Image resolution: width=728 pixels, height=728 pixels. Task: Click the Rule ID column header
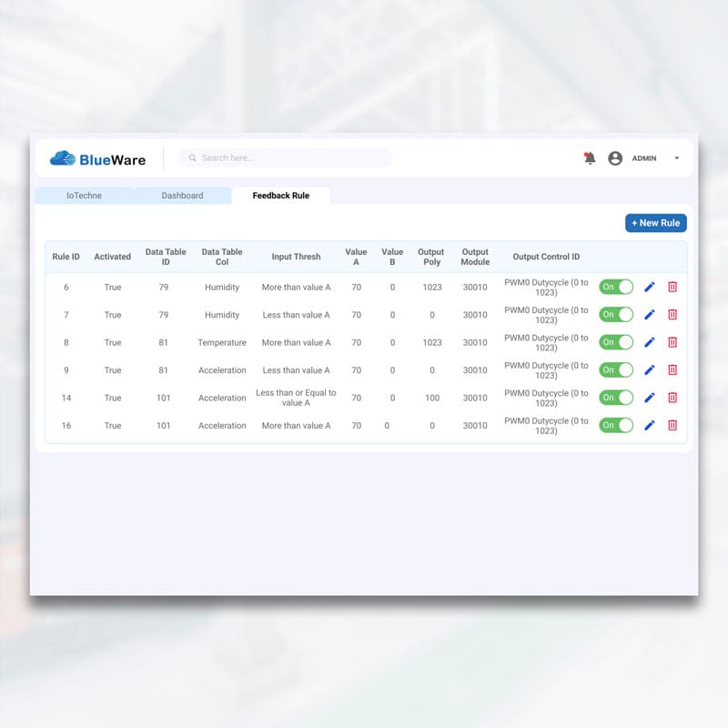(x=66, y=257)
